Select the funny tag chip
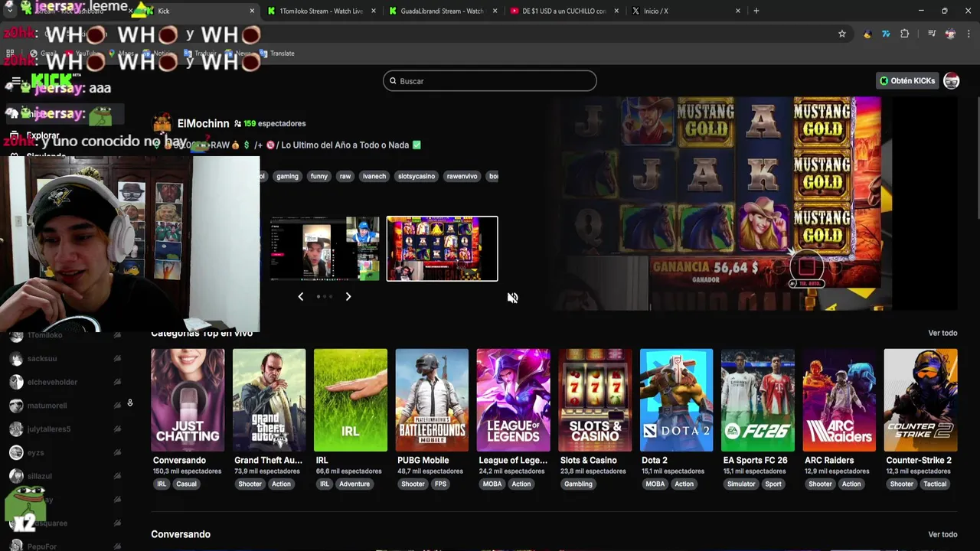The height and width of the screenshot is (551, 980). [319, 176]
